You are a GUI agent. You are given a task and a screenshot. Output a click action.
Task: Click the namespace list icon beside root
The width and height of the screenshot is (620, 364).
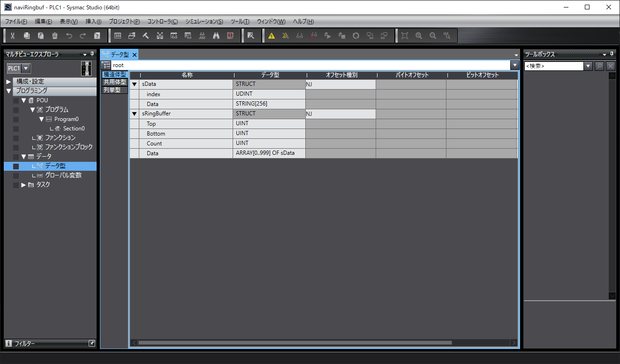(x=106, y=65)
